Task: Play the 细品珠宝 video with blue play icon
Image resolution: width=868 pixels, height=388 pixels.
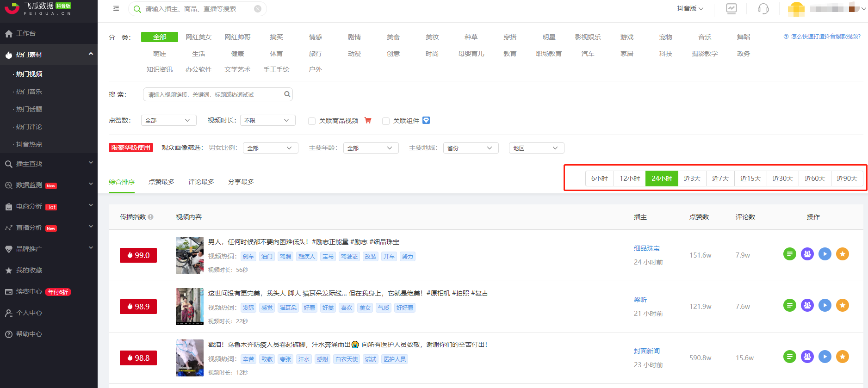Action: point(825,254)
